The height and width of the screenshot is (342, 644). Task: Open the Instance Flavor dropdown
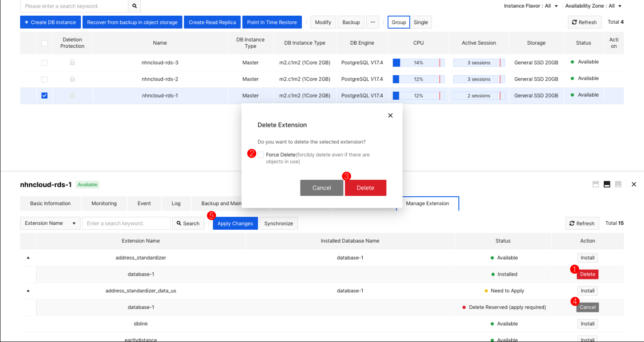click(x=555, y=6)
